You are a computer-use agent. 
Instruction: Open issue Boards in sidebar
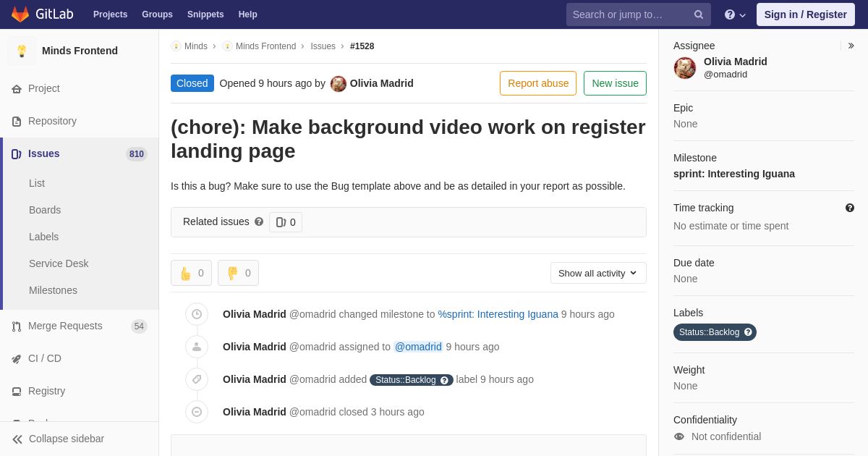pyautogui.click(x=45, y=210)
